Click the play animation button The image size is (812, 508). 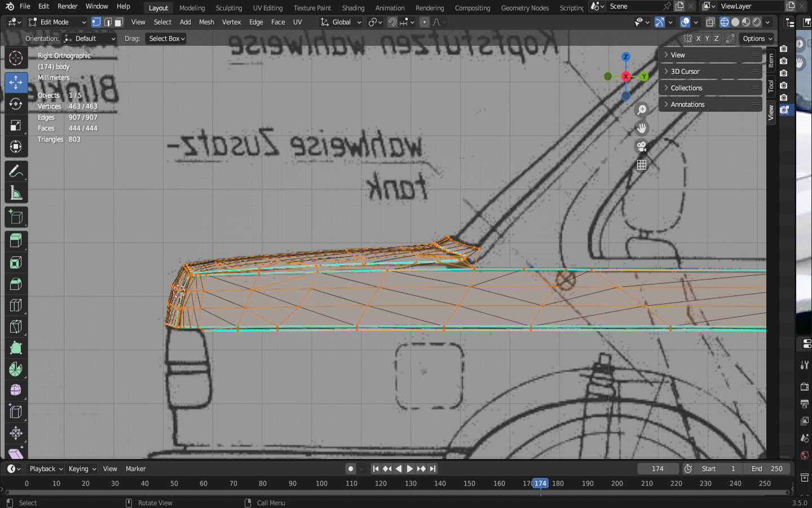pyautogui.click(x=410, y=468)
